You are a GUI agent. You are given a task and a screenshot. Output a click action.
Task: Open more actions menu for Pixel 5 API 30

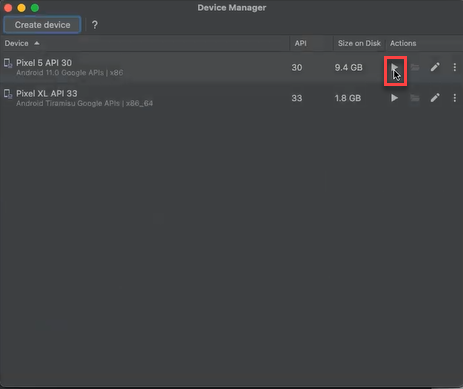(x=455, y=67)
